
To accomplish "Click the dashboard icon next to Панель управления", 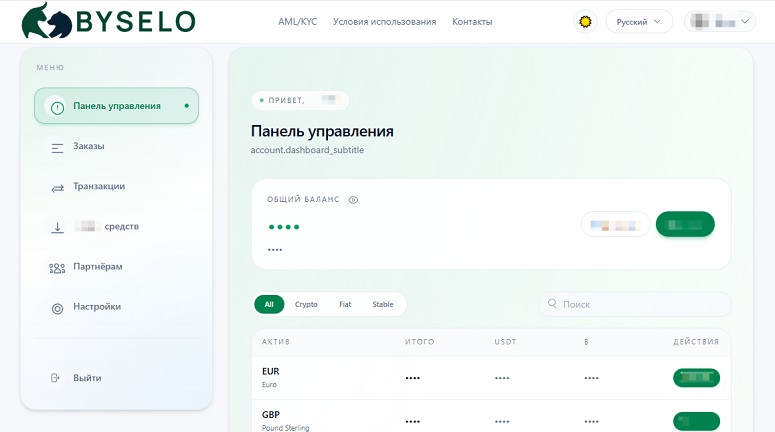I will click(x=57, y=107).
